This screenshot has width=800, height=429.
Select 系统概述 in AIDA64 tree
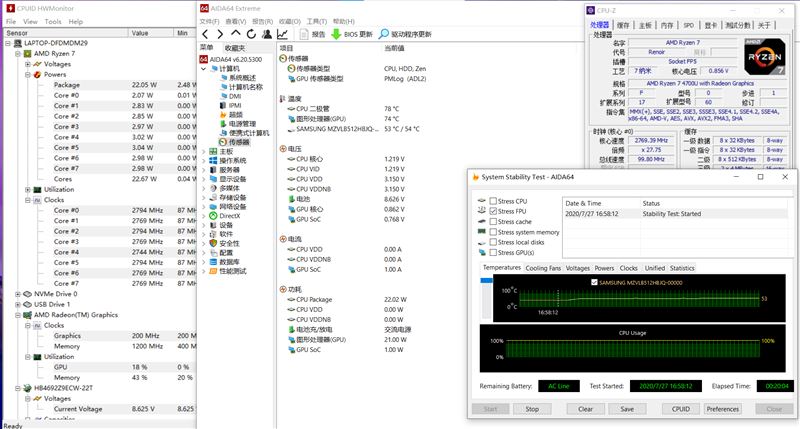(x=242, y=78)
